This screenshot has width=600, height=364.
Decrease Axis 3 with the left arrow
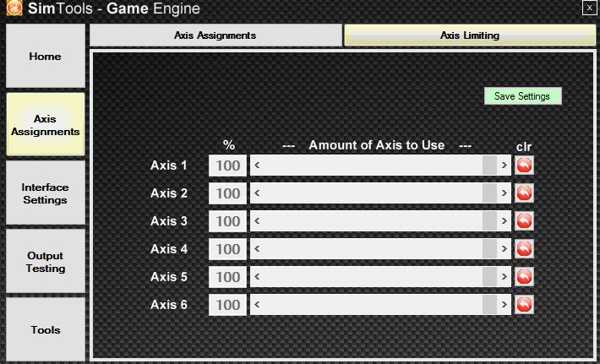257,221
